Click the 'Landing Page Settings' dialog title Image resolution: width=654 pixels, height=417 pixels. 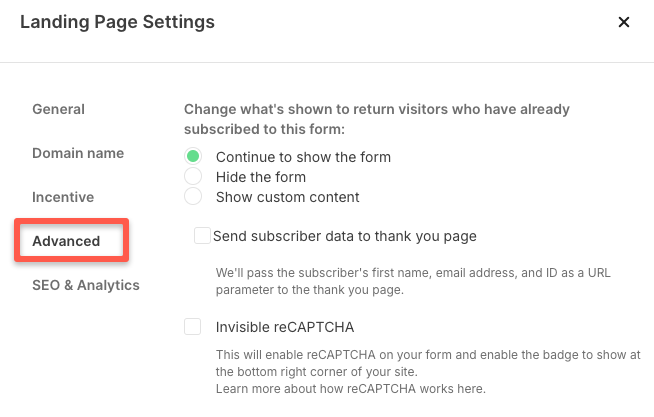pos(117,21)
